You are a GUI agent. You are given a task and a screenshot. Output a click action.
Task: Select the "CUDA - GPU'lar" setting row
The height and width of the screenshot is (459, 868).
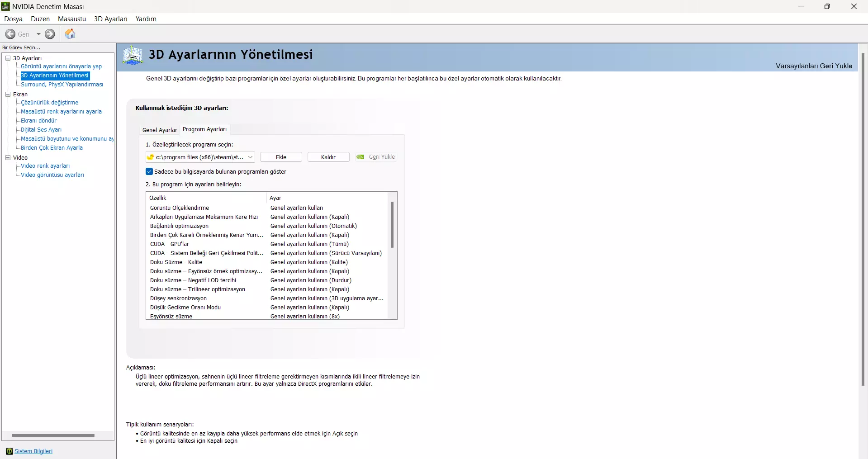click(267, 244)
